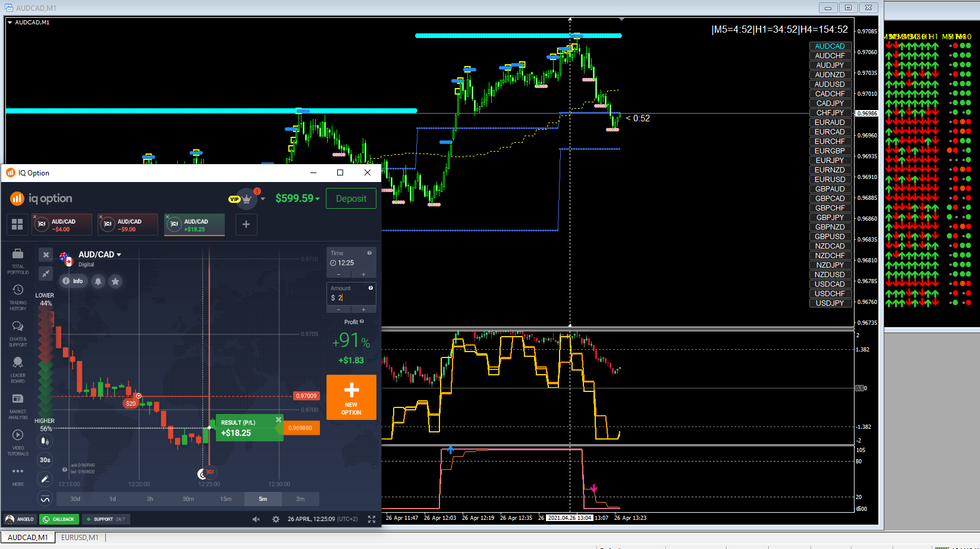Increase trade amount with plus
Viewport: 980px width, 549px height.
[364, 309]
